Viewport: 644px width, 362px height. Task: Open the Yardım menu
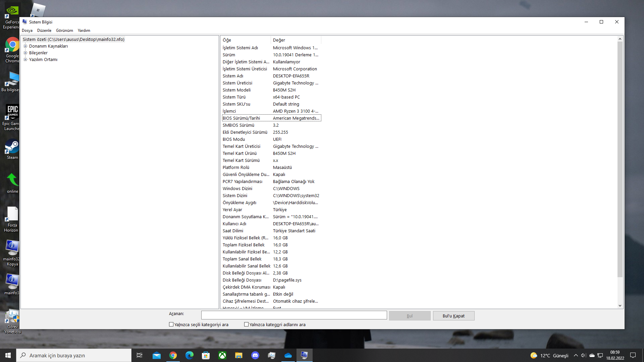tap(84, 30)
